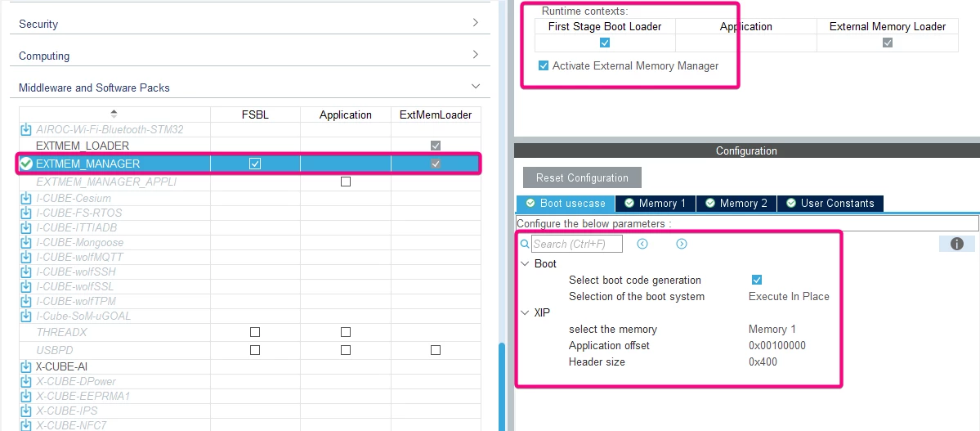The image size is (980, 431).
Task: Click the download icon for X-CUBE-AI
Action: [x=26, y=366]
